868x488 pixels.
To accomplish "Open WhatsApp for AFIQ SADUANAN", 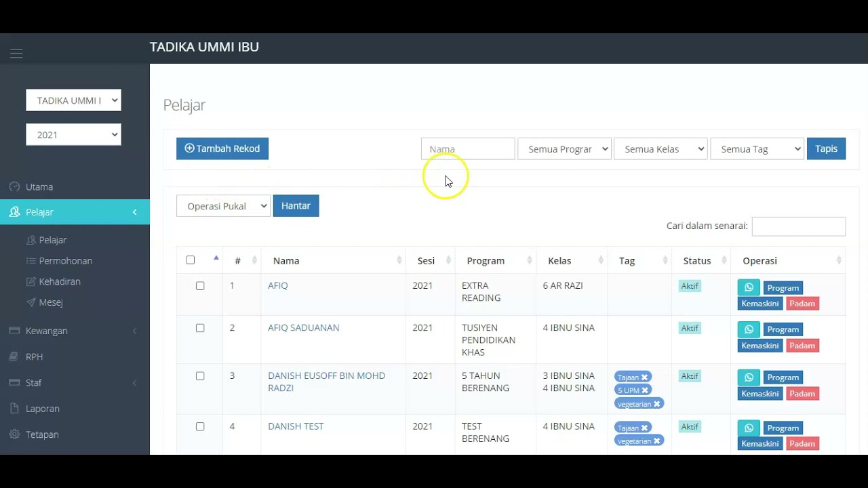I will pos(749,329).
